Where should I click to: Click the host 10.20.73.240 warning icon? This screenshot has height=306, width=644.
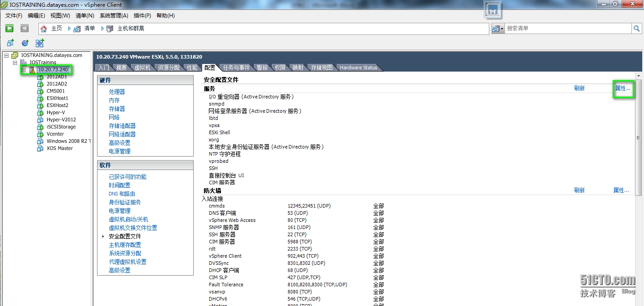[x=32, y=70]
